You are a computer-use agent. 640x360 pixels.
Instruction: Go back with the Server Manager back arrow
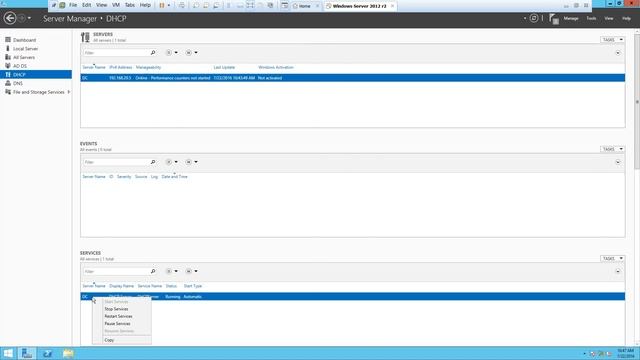(x=10, y=18)
